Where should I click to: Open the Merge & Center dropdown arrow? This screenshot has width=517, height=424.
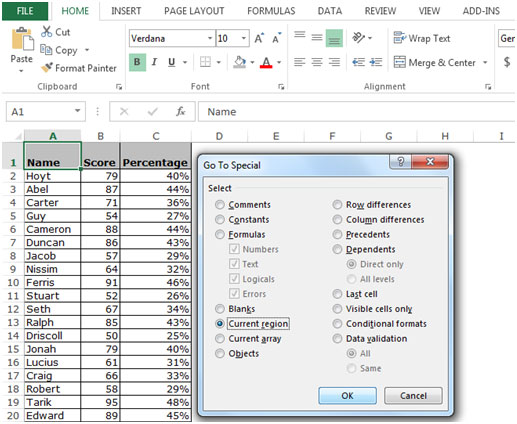click(485, 62)
